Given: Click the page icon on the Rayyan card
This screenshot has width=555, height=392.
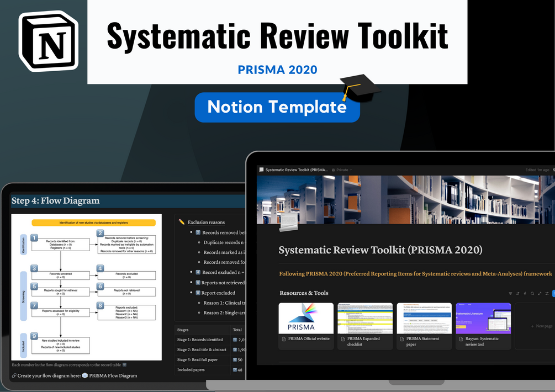Looking at the screenshot, I should 461,339.
